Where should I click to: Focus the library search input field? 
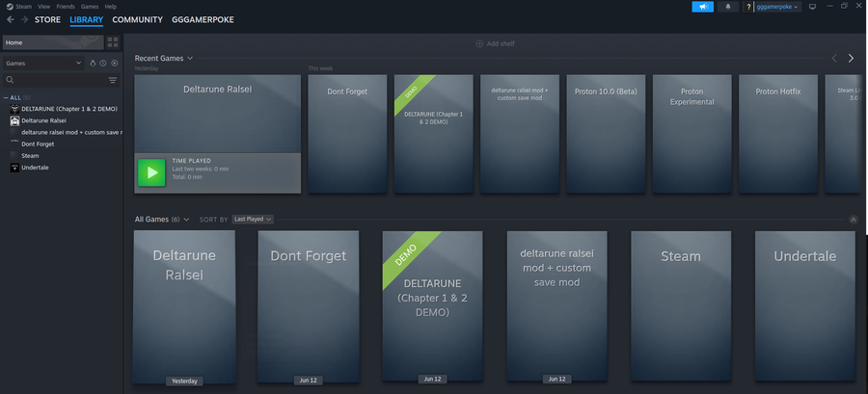tap(61, 81)
